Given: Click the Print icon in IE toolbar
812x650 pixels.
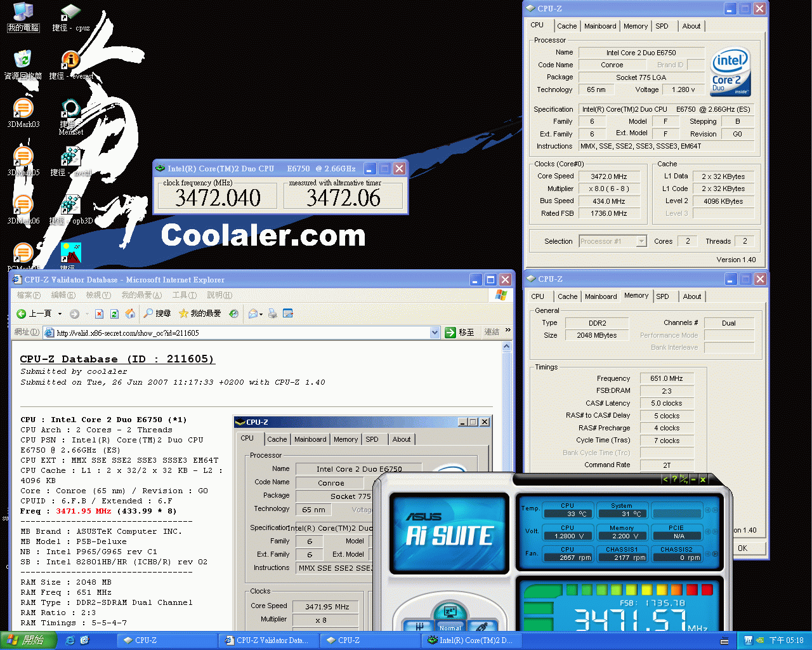Looking at the screenshot, I should pos(273,314).
